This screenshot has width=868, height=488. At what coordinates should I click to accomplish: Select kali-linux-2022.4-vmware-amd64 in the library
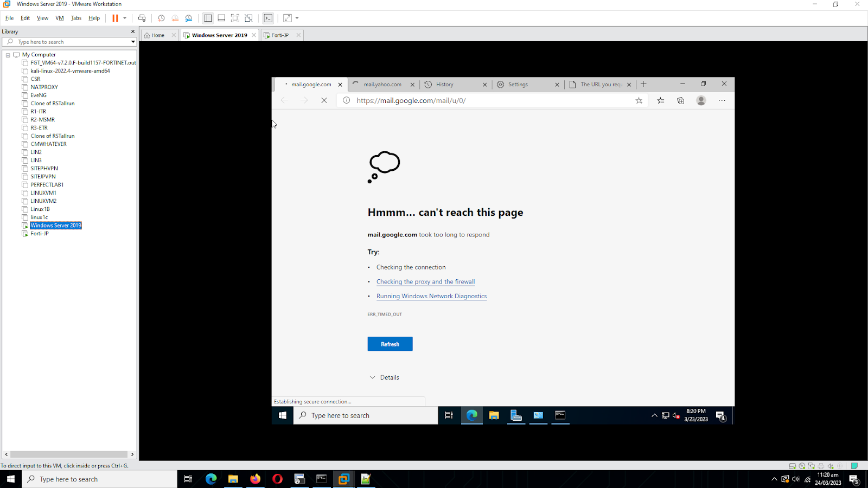70,70
